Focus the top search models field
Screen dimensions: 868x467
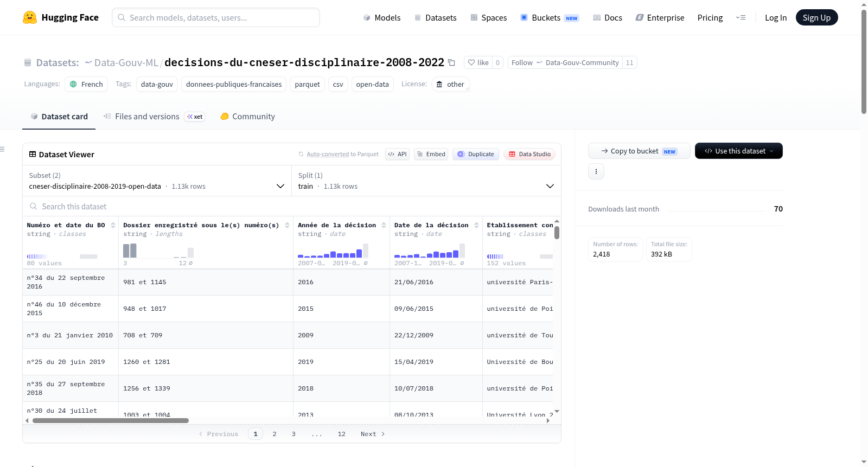216,17
